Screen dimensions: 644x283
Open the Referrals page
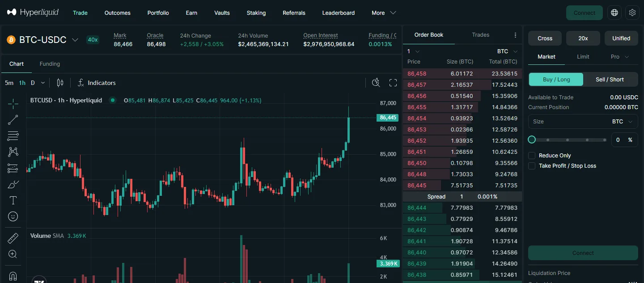point(294,13)
